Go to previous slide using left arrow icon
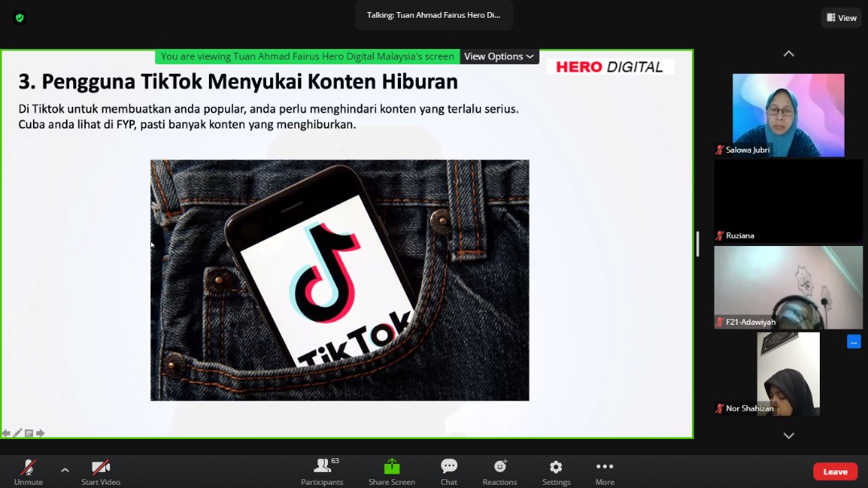The image size is (868, 488). tap(6, 433)
